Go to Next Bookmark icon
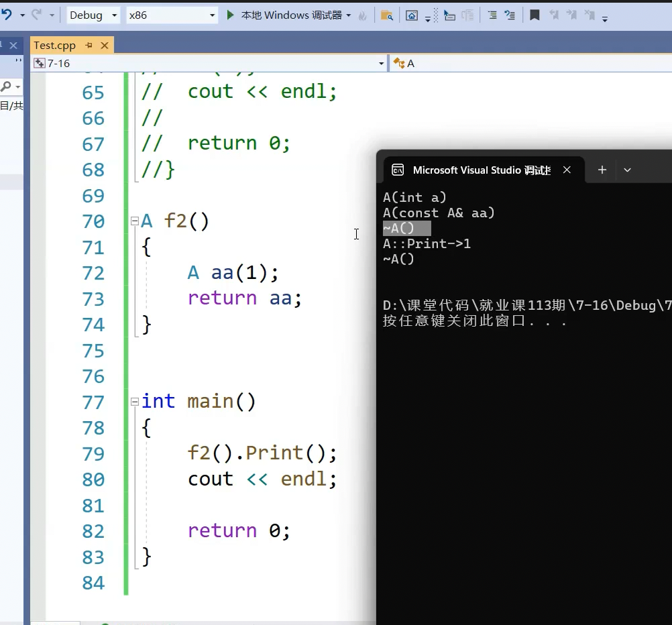The height and width of the screenshot is (625, 672). (571, 15)
